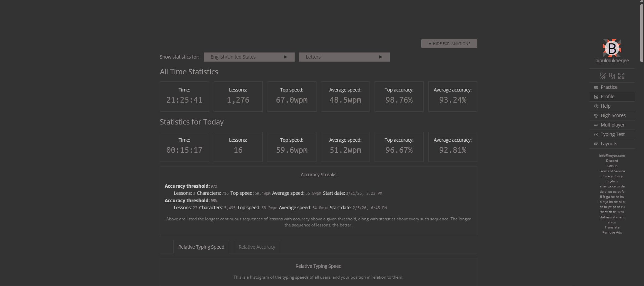Open the Discord link
The image size is (644, 286).
coord(612,161)
